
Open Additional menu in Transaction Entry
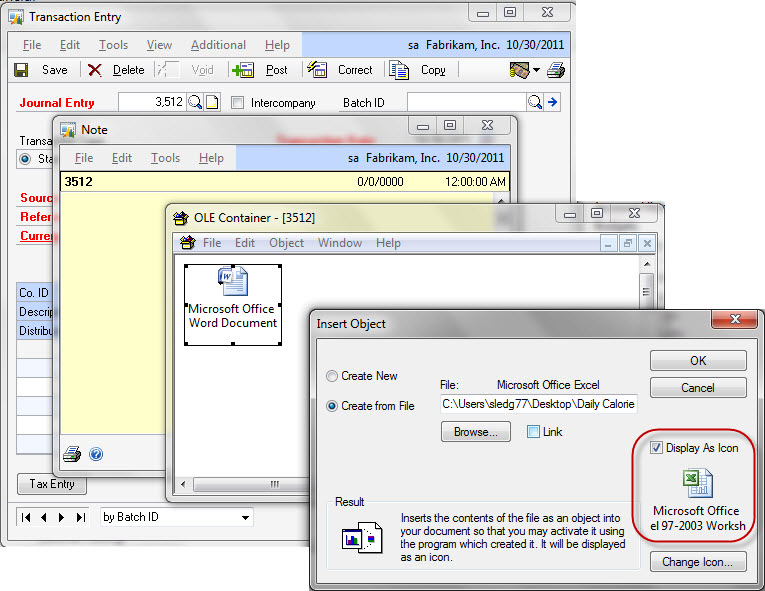[218, 45]
